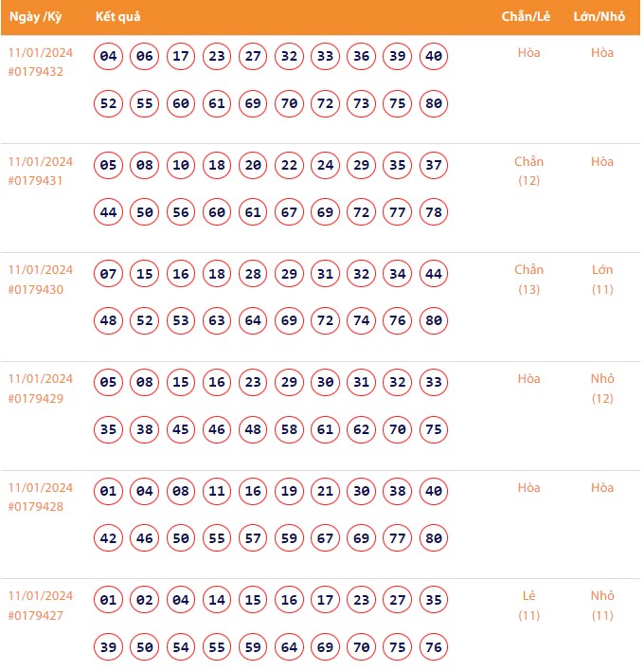Pick ball 78 in draw #0179431

pyautogui.click(x=434, y=212)
